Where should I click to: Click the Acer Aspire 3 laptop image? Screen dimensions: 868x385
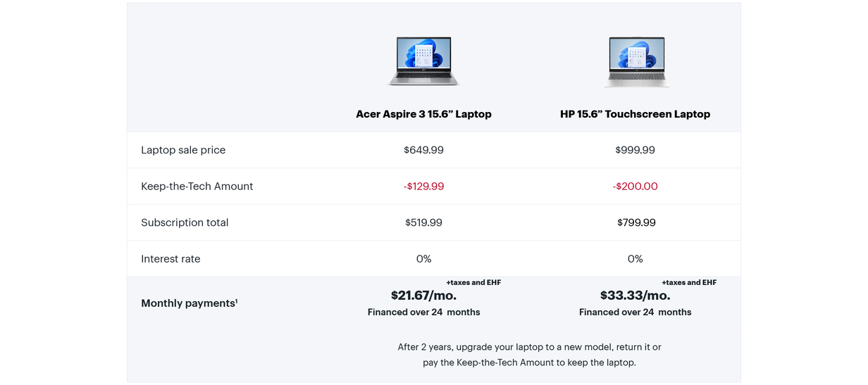[423, 61]
